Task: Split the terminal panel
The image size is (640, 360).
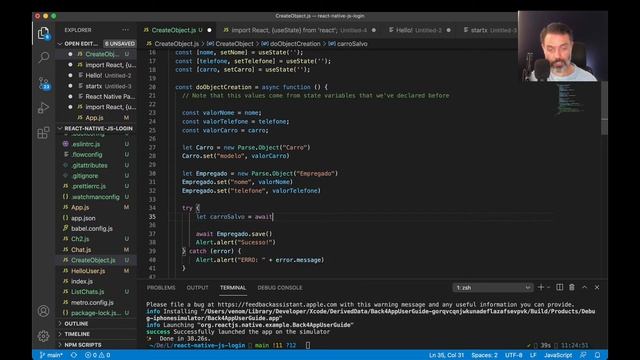Action: point(560,287)
